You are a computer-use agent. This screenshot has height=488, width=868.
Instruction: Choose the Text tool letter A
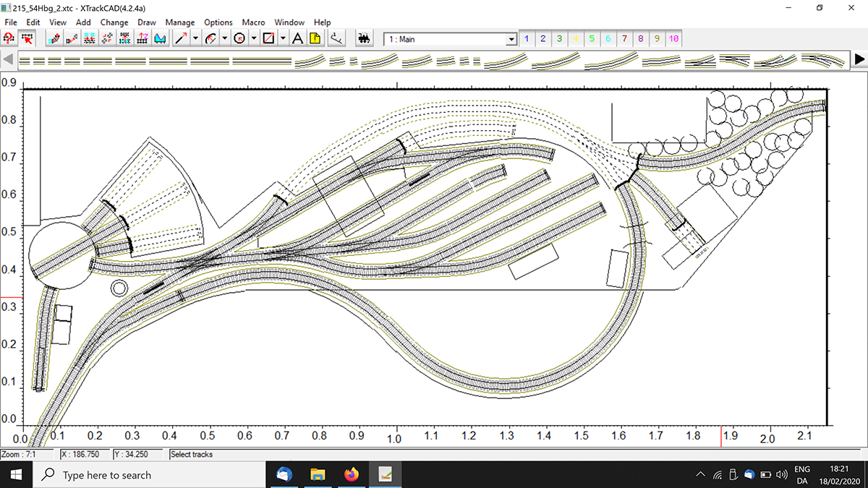coord(297,39)
